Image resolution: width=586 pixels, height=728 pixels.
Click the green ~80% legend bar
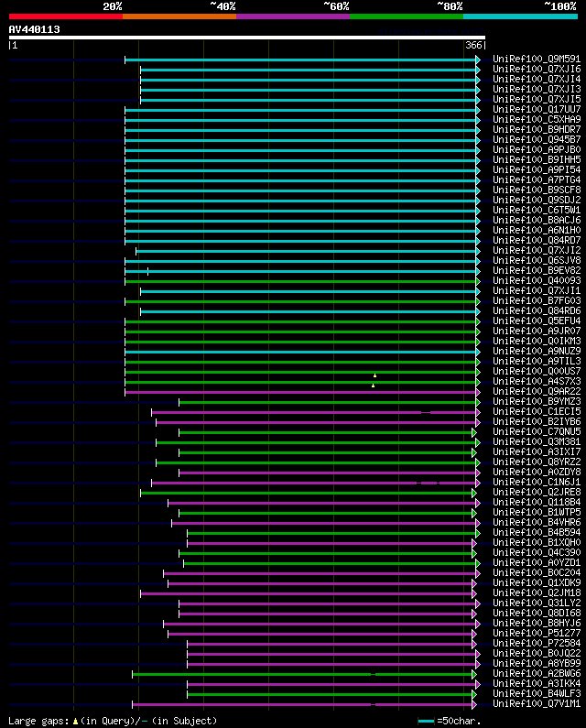[x=407, y=16]
